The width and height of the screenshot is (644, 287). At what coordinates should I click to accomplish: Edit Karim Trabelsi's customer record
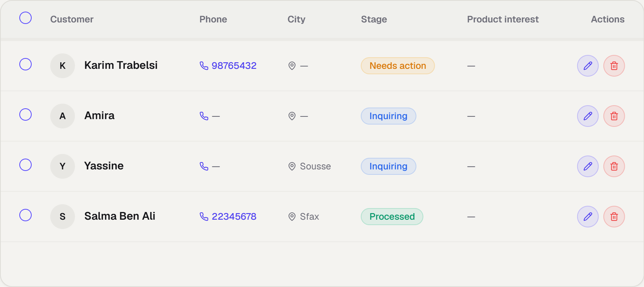pyautogui.click(x=588, y=66)
